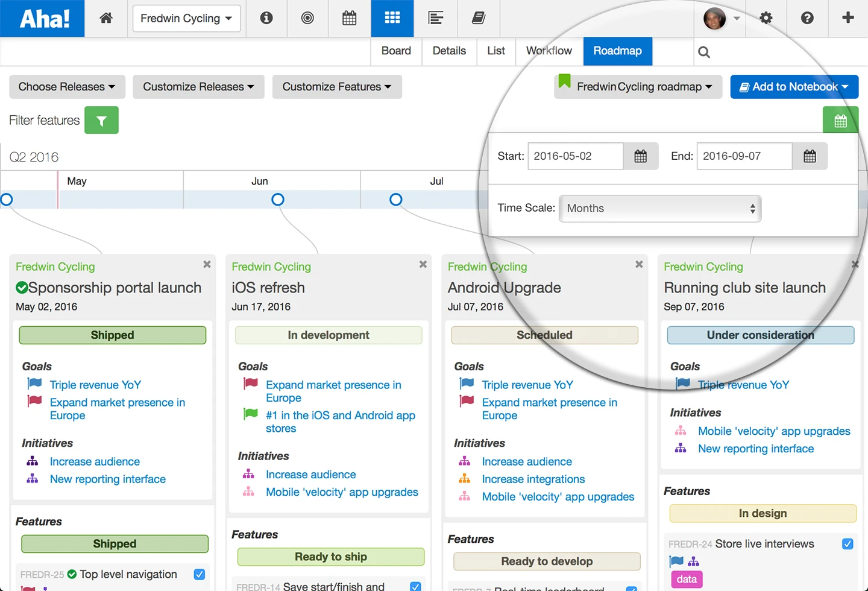Screen dimensions: 868x591
Task: Open the info icon in top navigation
Action: (266, 18)
